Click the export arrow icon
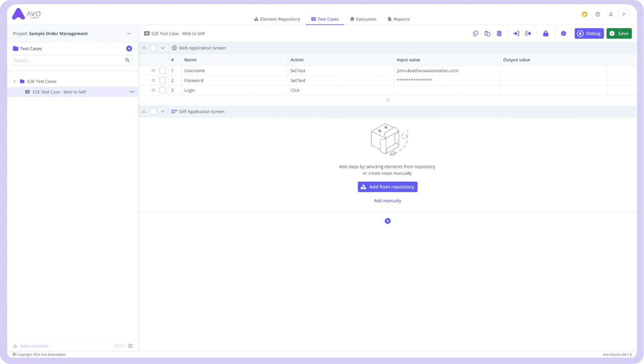Image resolution: width=644 pixels, height=364 pixels. pos(528,34)
